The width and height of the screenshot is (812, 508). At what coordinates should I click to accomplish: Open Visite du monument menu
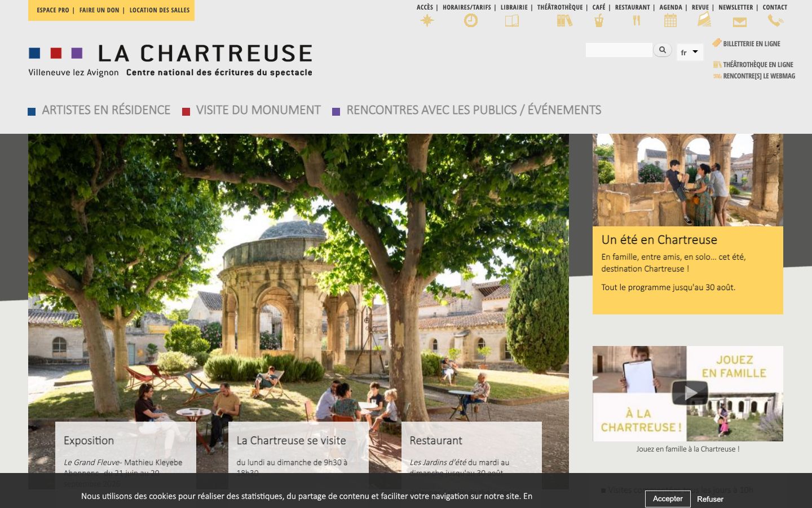[258, 110]
